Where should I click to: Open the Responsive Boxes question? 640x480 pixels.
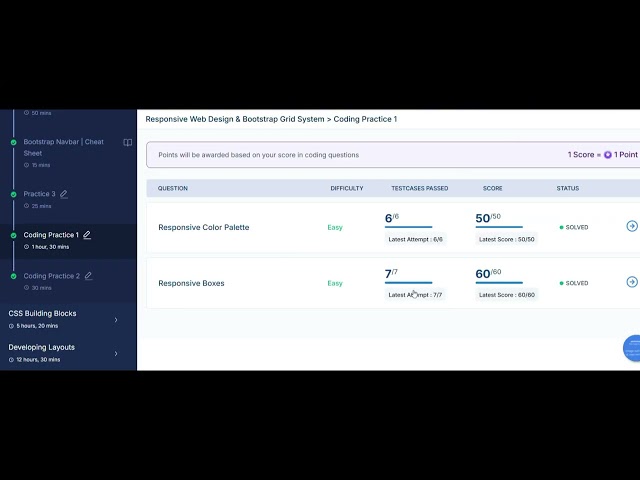coord(191,283)
